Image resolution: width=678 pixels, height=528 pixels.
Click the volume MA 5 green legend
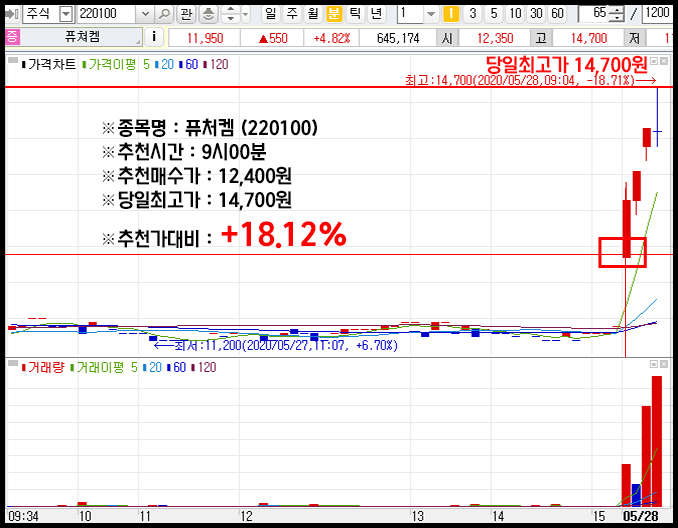tap(134, 368)
